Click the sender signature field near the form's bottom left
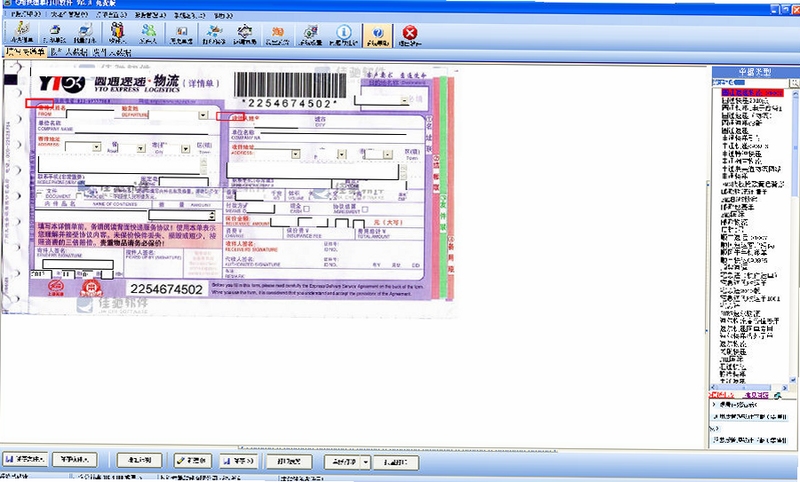The image size is (800, 482). (78, 264)
